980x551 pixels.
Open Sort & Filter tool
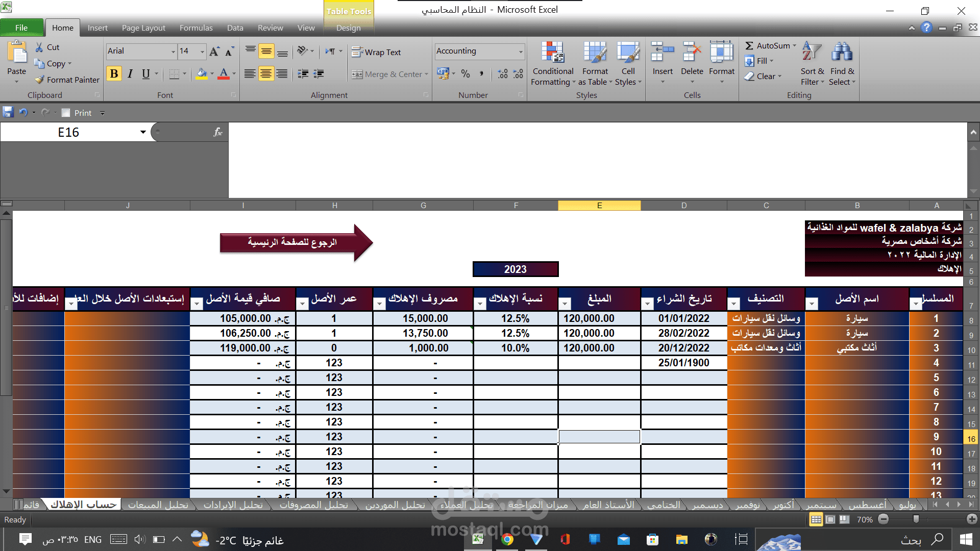812,65
